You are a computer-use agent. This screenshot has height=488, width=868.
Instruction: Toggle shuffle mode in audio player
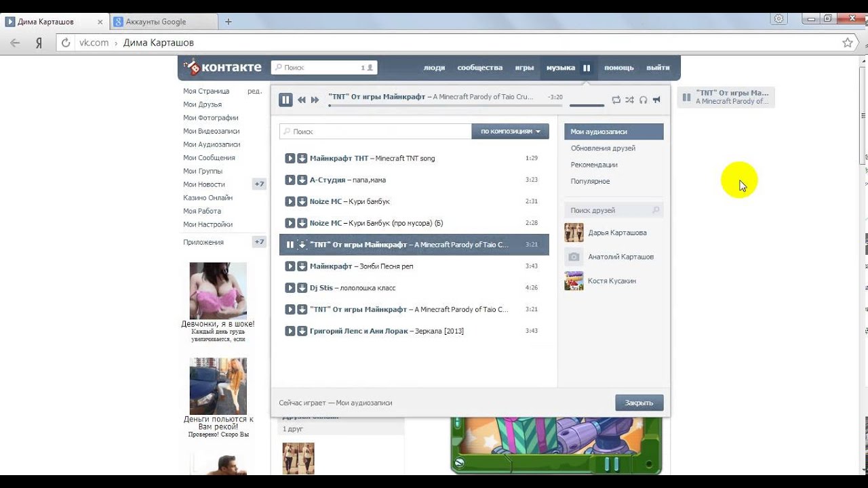coord(629,100)
